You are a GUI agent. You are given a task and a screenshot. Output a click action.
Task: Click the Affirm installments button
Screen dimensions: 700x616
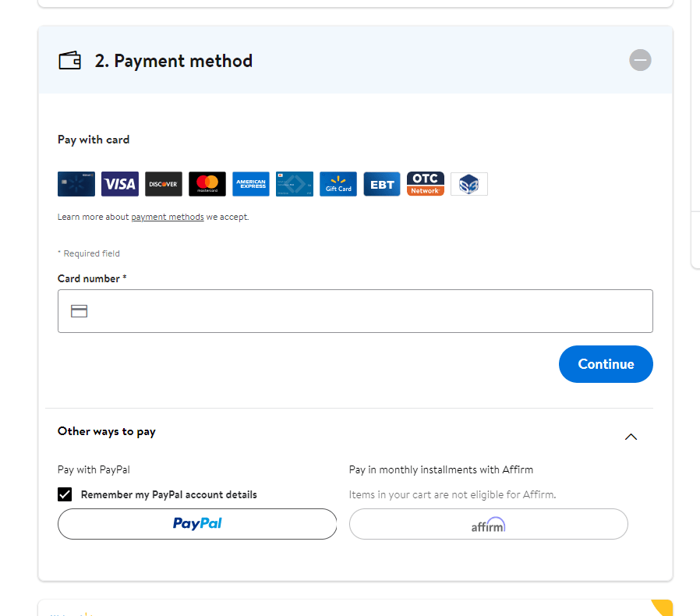tap(489, 524)
